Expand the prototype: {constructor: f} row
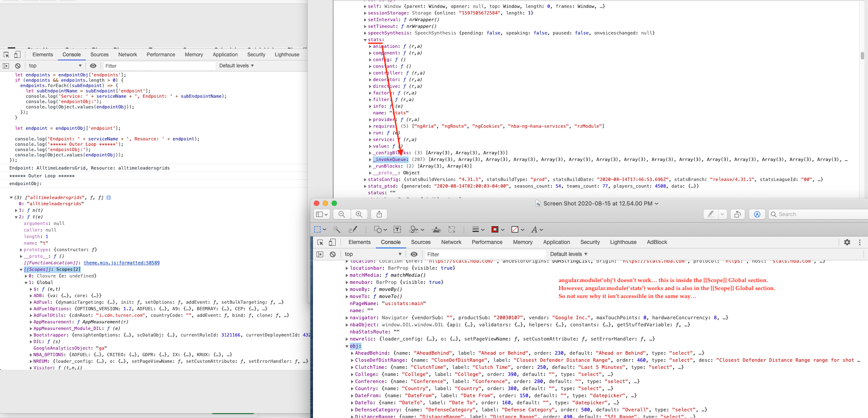 click(x=21, y=250)
